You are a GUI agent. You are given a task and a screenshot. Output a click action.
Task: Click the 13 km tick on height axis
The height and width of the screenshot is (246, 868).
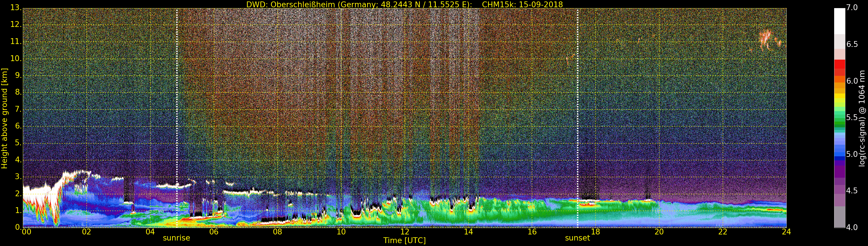16,8
